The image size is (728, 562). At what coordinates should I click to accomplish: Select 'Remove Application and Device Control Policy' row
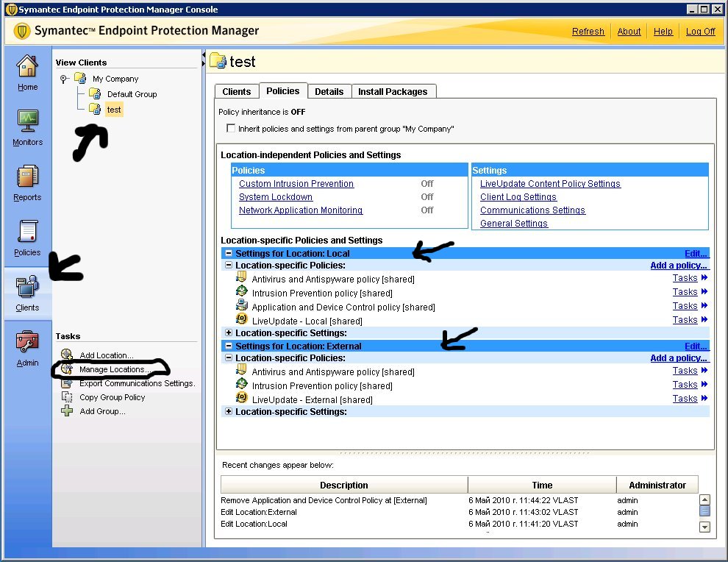click(x=459, y=500)
